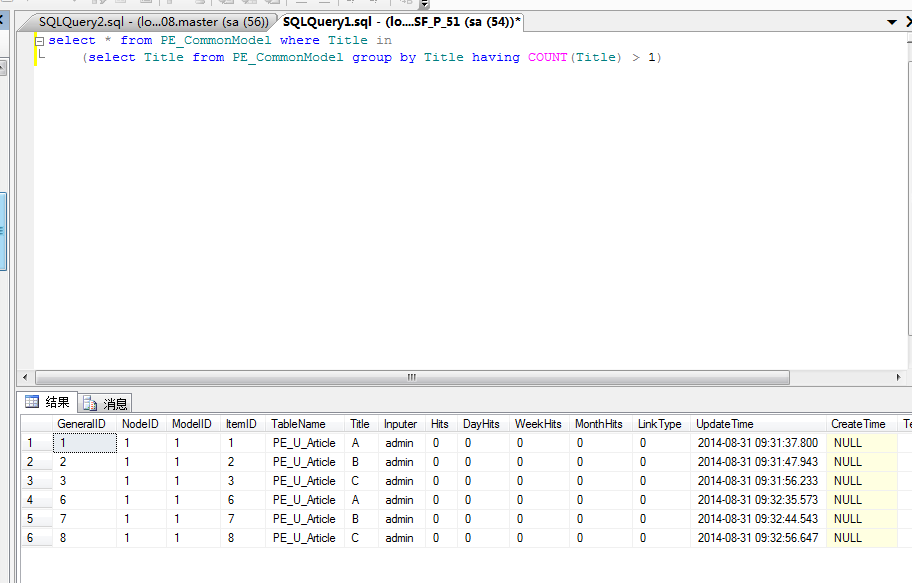Click the NULL CreateTime cell in row 3

click(848, 481)
